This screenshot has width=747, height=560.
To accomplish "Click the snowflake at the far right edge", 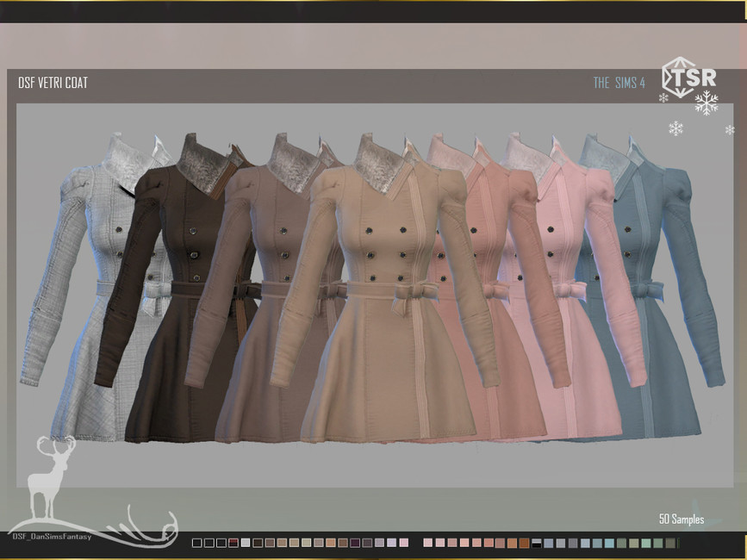I will click(x=730, y=129).
